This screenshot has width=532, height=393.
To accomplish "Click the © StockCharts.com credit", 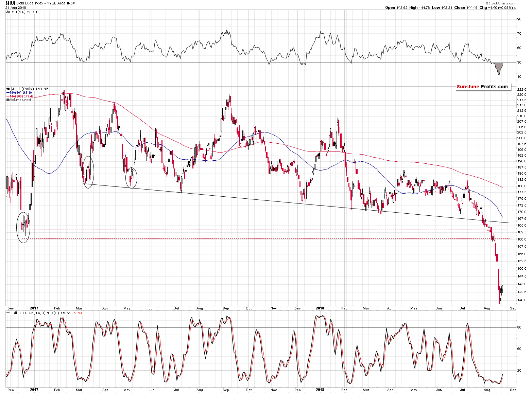I will (500, 3).
